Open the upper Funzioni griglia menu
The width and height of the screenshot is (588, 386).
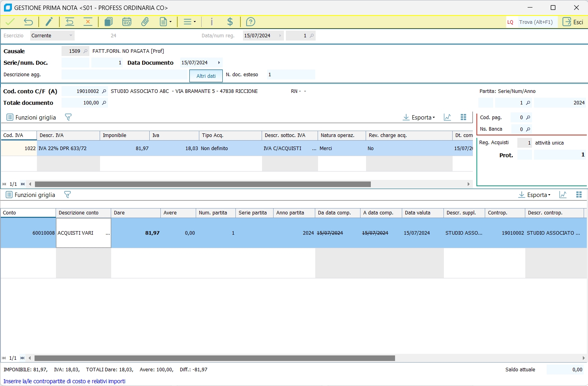[31, 118]
